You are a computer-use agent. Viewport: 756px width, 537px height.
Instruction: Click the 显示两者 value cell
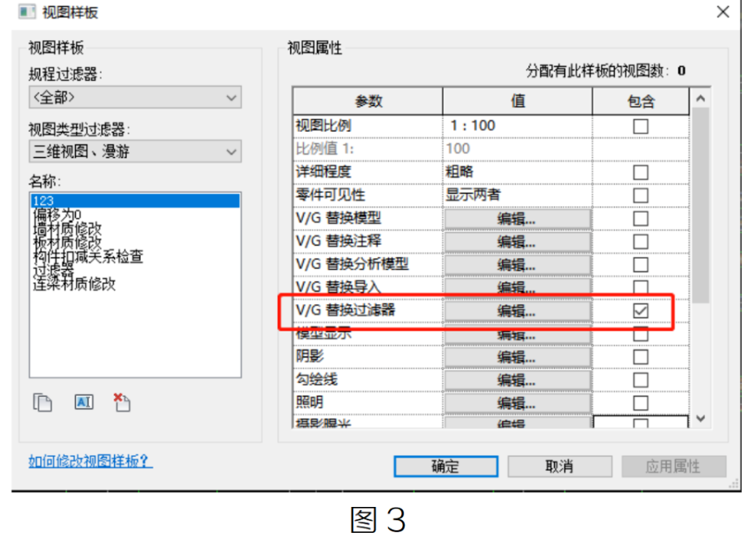(517, 195)
